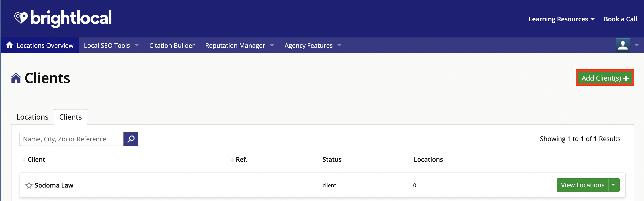644x201 pixels.
Task: Click the search magnifier button
Action: [x=131, y=139]
